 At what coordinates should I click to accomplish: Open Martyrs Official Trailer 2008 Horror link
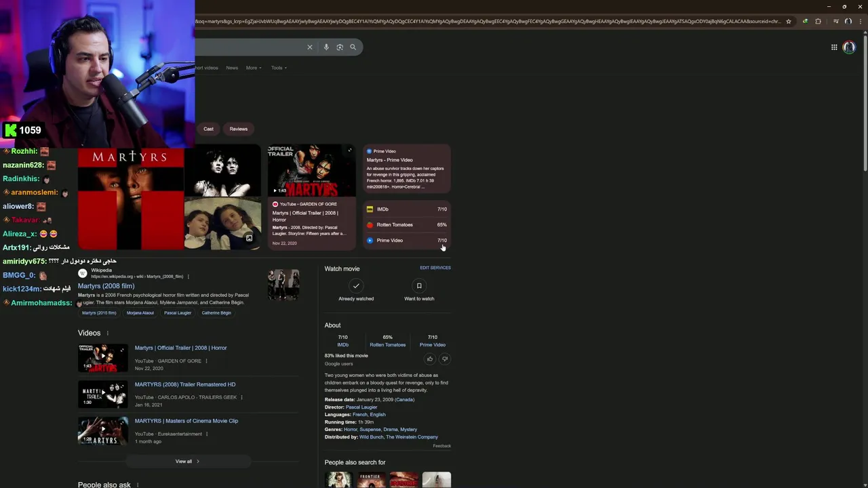[181, 348]
